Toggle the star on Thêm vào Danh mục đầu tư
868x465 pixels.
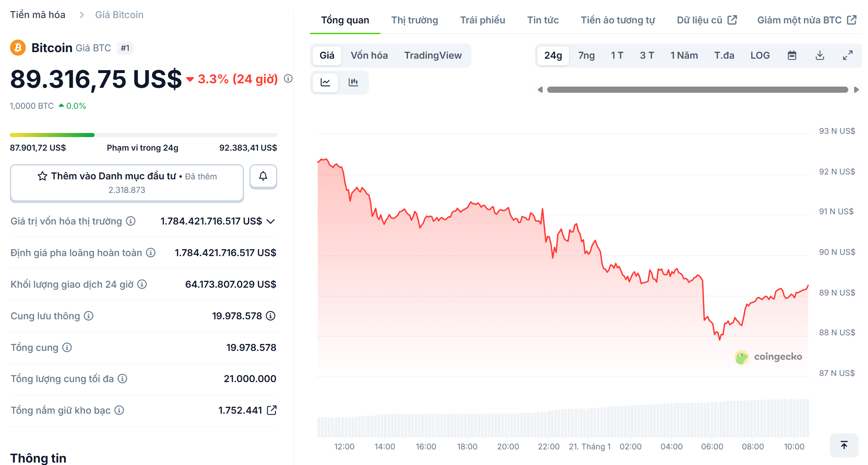42,176
